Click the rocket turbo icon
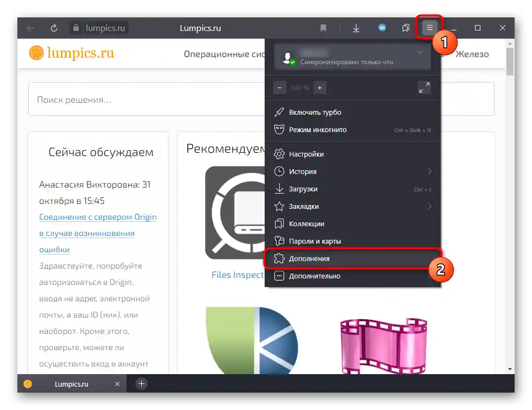Screen dimensions: 532x410 point(279,112)
